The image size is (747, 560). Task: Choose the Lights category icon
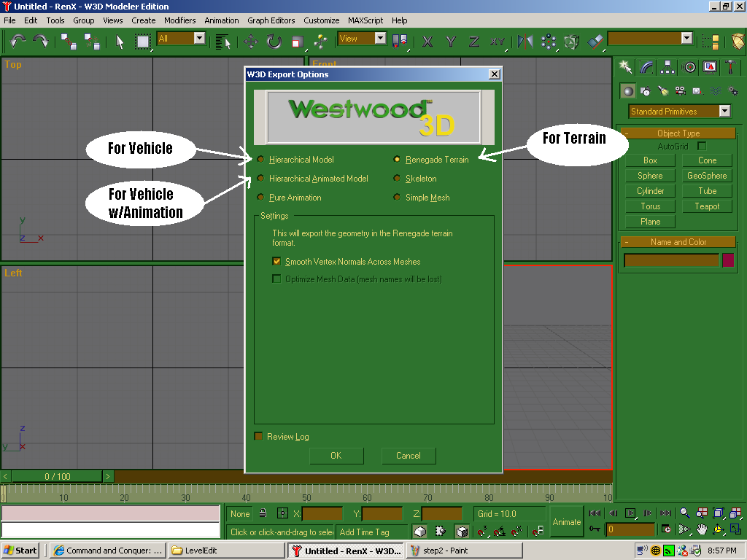tap(662, 91)
